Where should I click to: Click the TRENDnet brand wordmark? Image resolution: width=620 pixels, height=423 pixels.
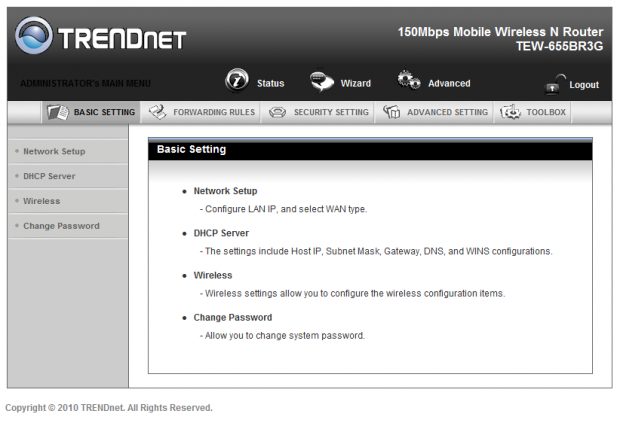point(122,39)
